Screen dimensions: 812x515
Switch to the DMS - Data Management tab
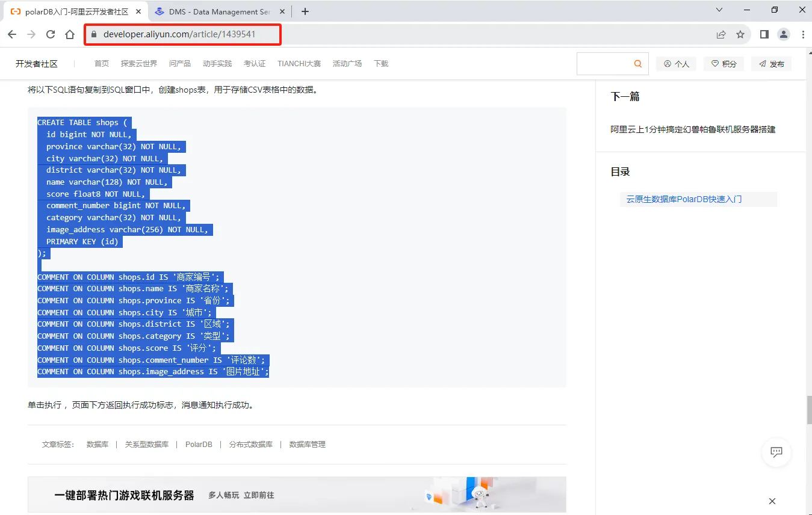click(220, 11)
